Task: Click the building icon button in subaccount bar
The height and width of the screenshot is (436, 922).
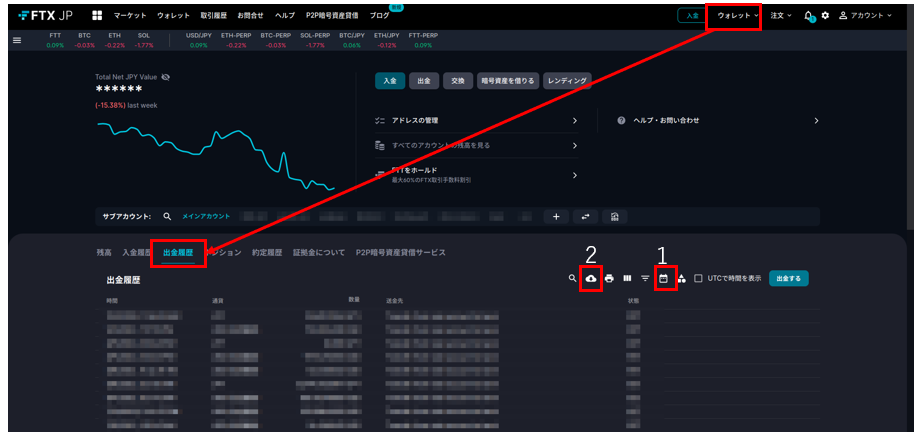Action: 614,217
